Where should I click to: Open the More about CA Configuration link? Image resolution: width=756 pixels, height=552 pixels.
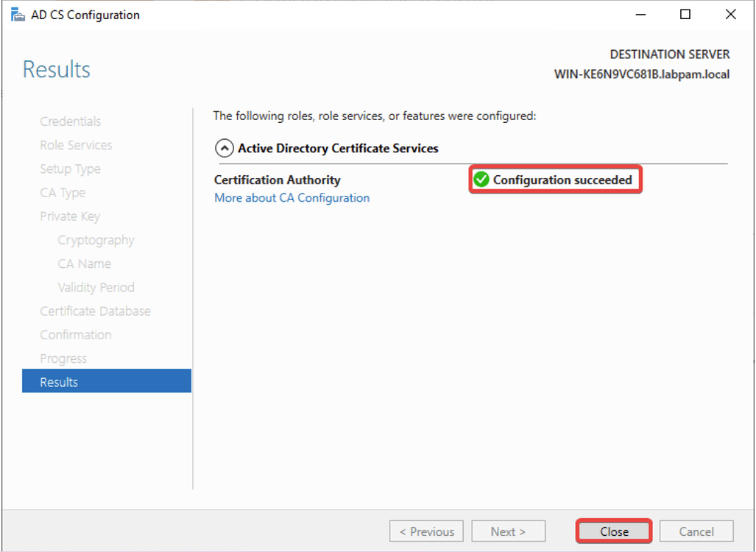[x=292, y=197]
